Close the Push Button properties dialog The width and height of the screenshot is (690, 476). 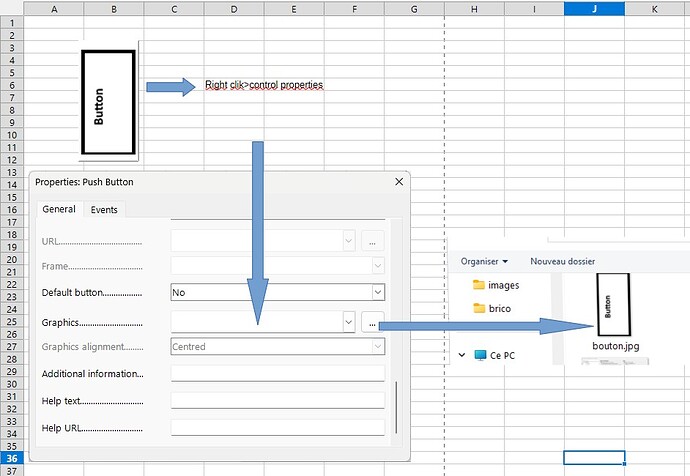point(399,182)
